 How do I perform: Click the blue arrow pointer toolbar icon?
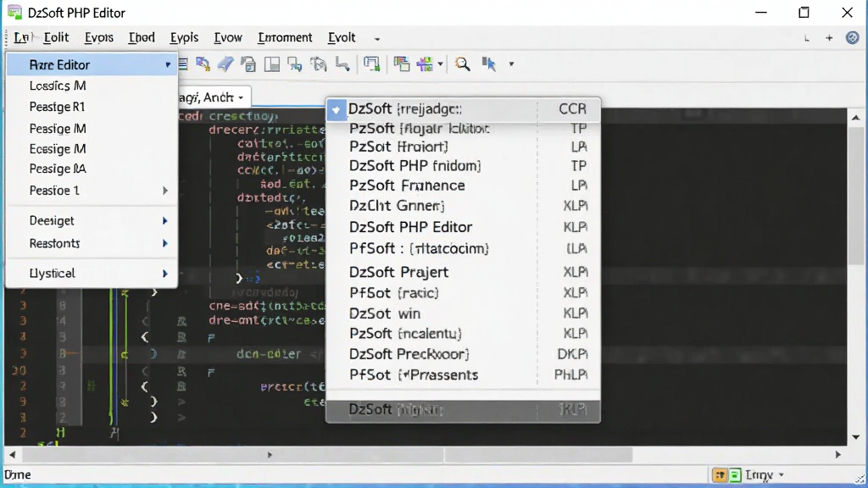coord(489,64)
